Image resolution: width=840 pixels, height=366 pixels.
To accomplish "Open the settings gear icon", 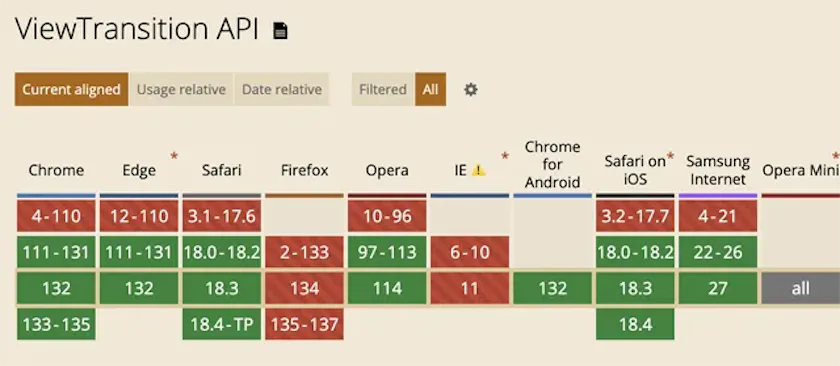I will click(470, 89).
